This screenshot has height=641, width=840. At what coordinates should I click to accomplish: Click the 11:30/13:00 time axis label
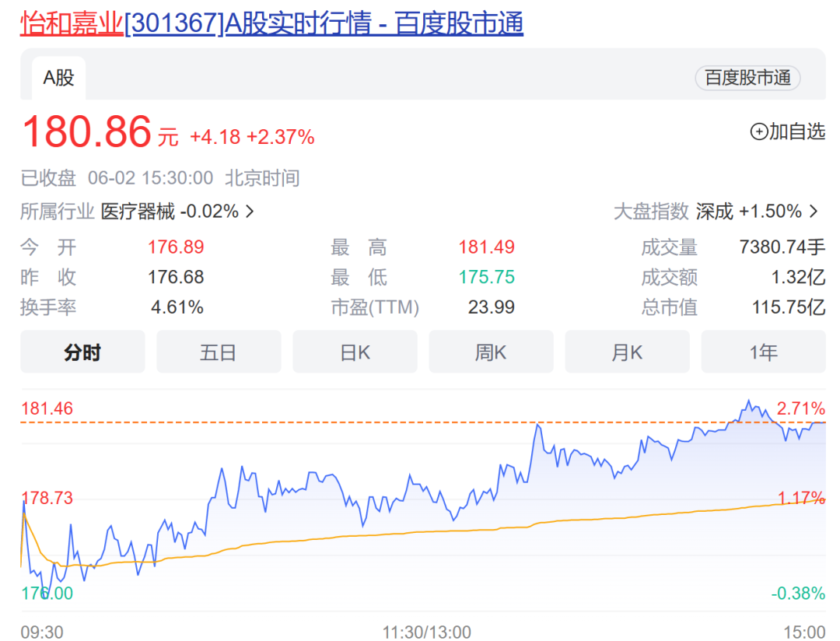(x=427, y=632)
